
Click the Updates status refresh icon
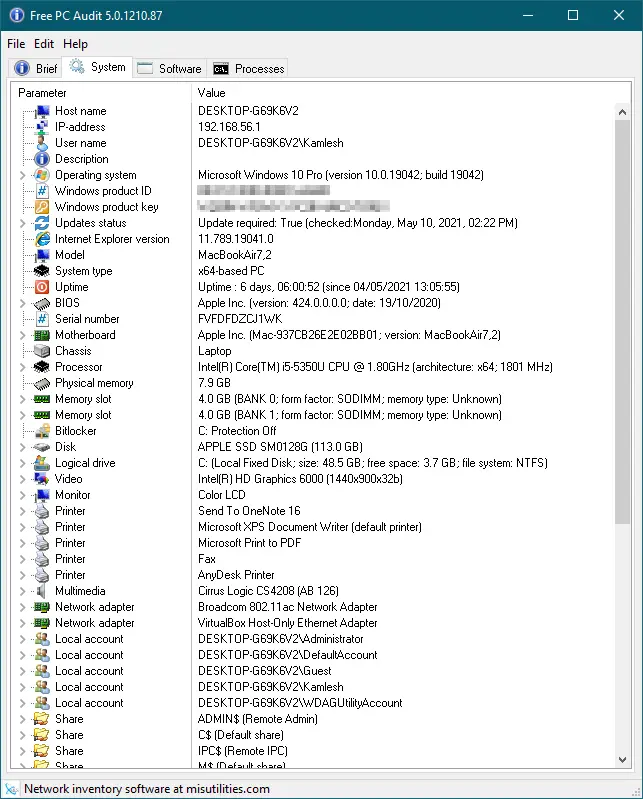(42, 223)
